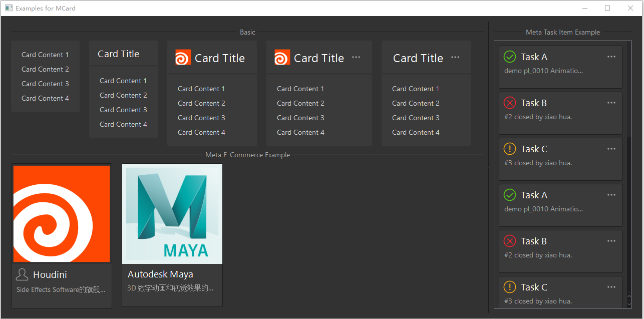The height and width of the screenshot is (319, 644).
Task: Select the Houdini logo cover image
Action: [62, 214]
